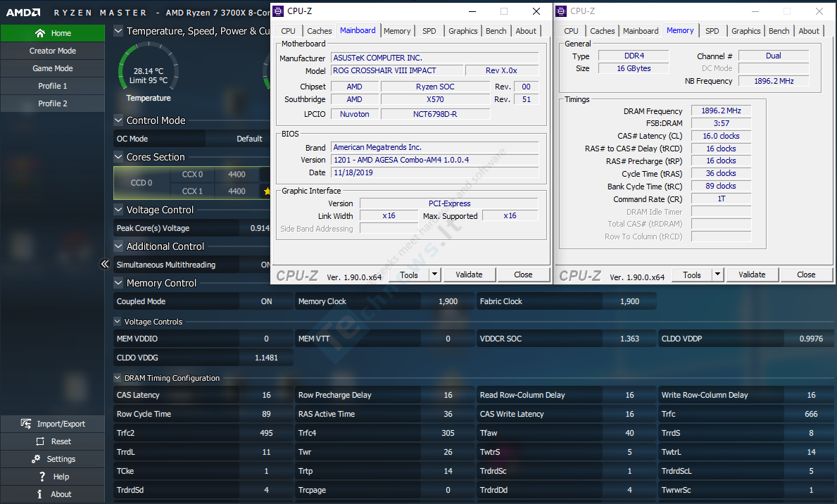Click the ROG CROSSHAIR VIII IMPACT model field
Screen dimensions: 837x504
tap(397, 70)
